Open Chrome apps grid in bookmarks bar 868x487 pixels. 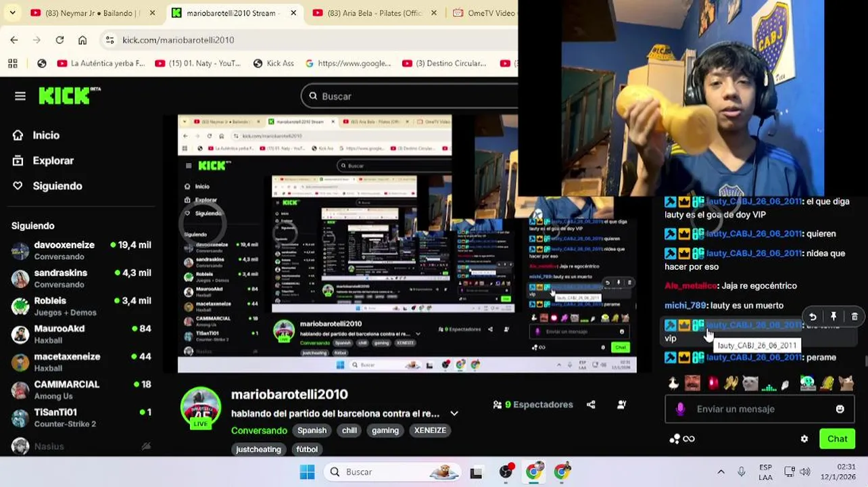click(12, 64)
